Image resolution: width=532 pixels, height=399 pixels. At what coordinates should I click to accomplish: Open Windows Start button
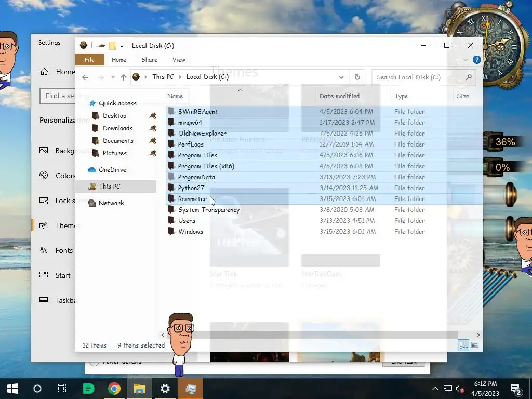pyautogui.click(x=12, y=389)
